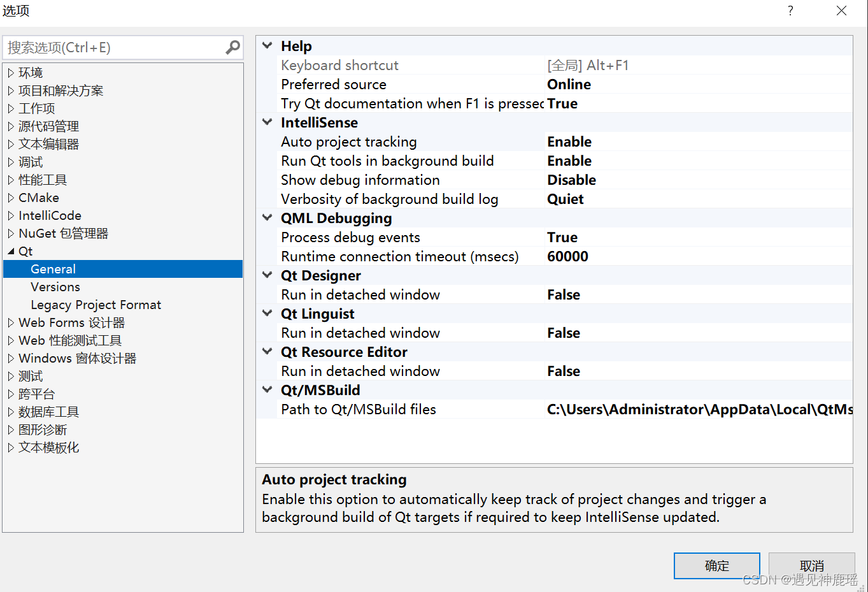Open the help question mark button
Screen dimensions: 868x592
(790, 11)
